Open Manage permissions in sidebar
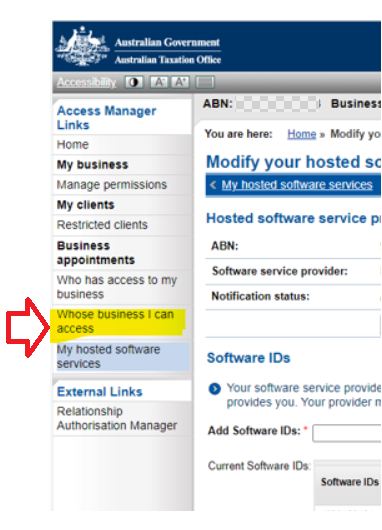Image resolution: width=382 pixels, height=530 pixels. coord(112,185)
